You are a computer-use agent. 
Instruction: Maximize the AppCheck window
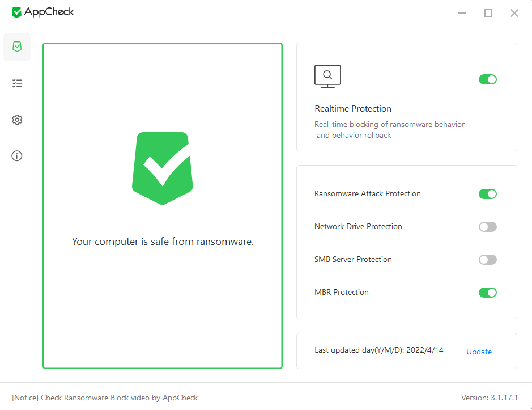(488, 13)
